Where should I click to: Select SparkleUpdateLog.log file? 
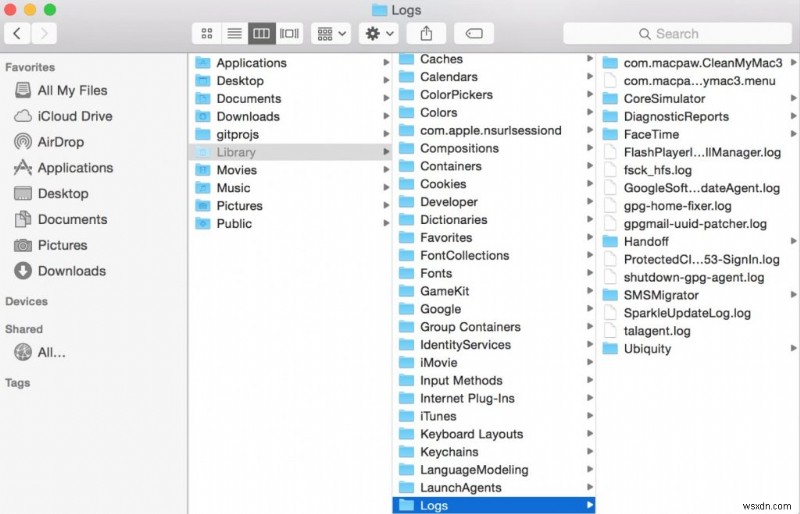point(699,313)
